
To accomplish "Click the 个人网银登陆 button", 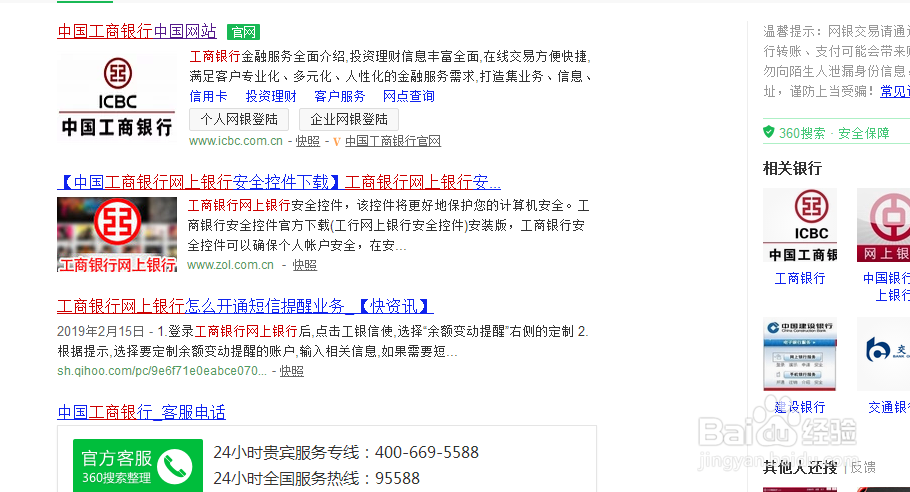I will (x=239, y=120).
